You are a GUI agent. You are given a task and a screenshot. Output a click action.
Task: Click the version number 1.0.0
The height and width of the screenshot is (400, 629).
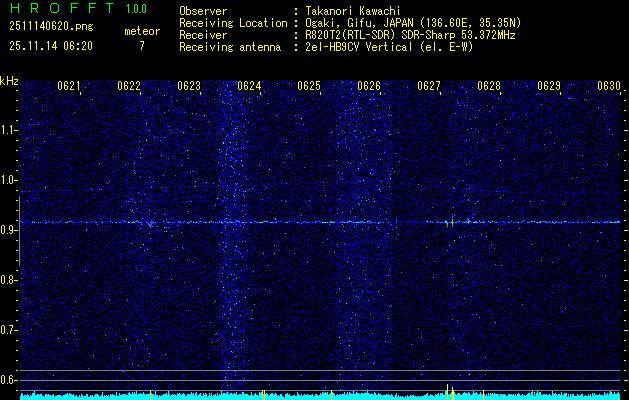[136, 9]
